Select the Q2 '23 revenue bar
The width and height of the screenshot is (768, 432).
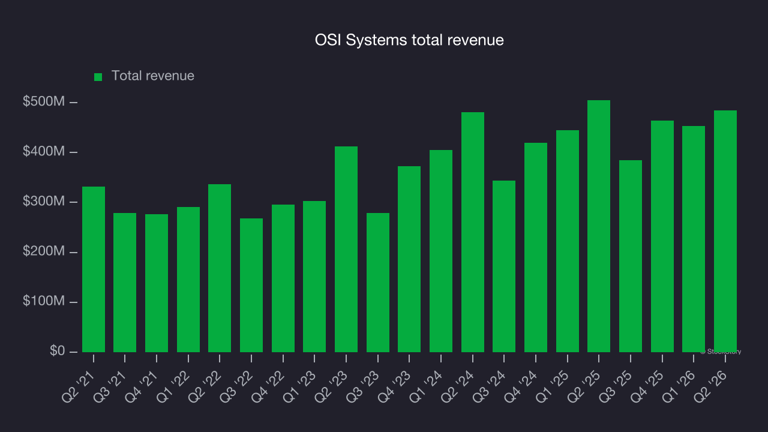346,249
